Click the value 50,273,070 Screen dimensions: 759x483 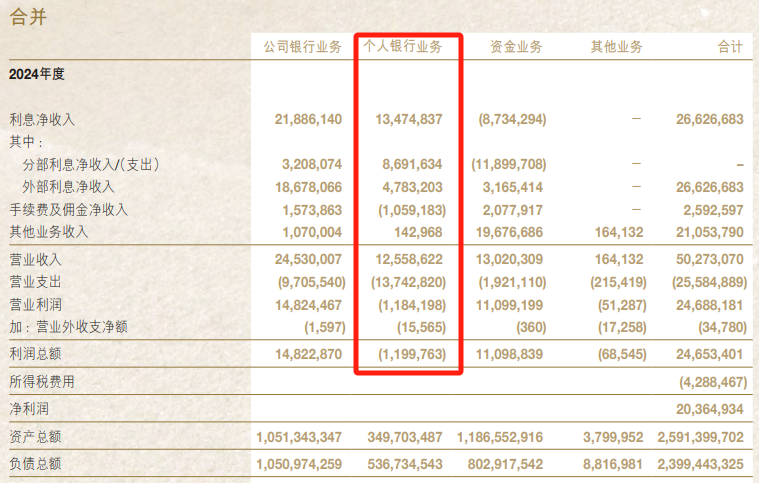[710, 259]
